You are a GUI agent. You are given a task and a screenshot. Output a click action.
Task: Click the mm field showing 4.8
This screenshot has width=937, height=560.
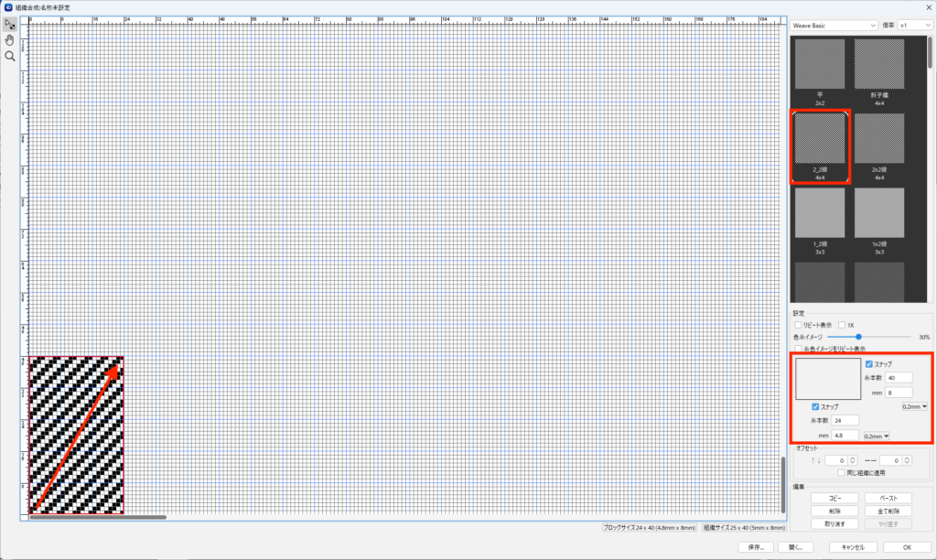tap(845, 435)
